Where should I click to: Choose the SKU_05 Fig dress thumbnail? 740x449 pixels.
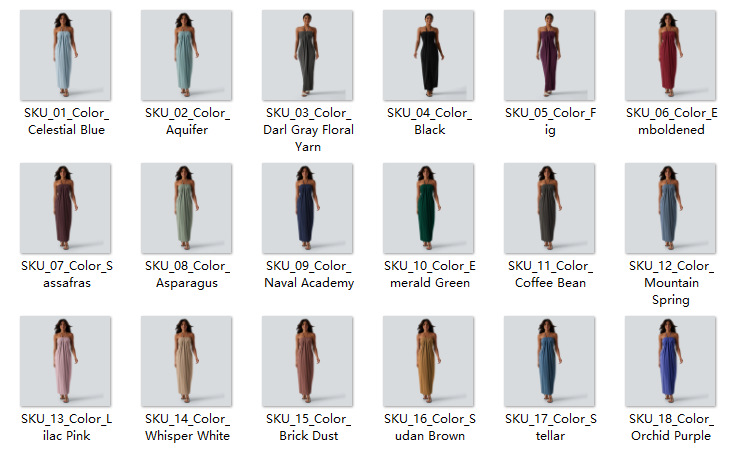[x=549, y=55]
